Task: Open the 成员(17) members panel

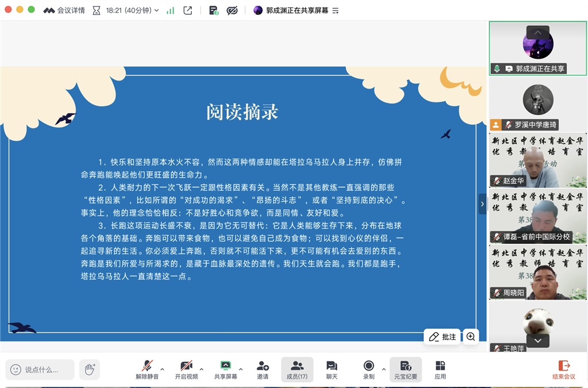Action: (x=297, y=370)
